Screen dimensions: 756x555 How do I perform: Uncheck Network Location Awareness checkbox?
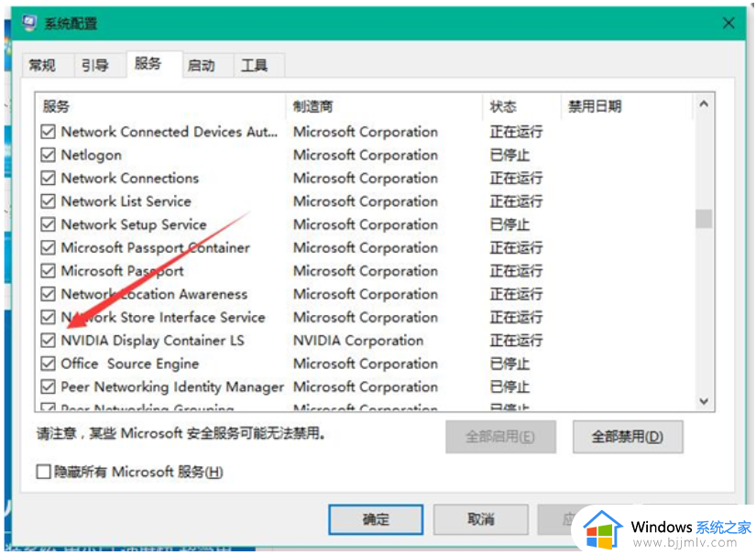click(48, 294)
